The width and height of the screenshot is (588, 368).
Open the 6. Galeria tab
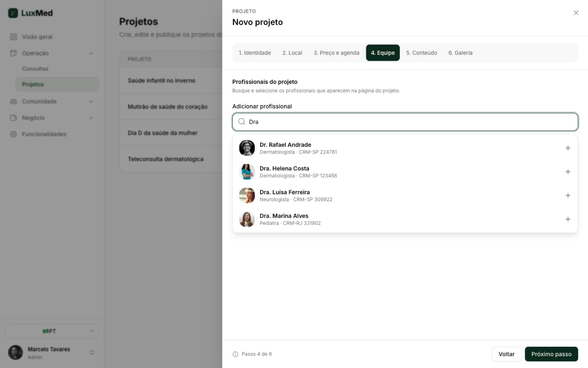[x=460, y=53]
